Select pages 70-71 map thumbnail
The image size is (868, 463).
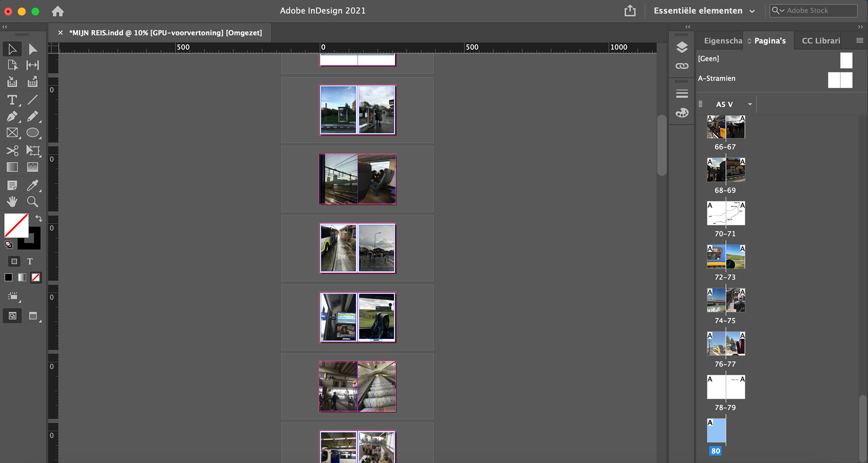pyautogui.click(x=726, y=213)
